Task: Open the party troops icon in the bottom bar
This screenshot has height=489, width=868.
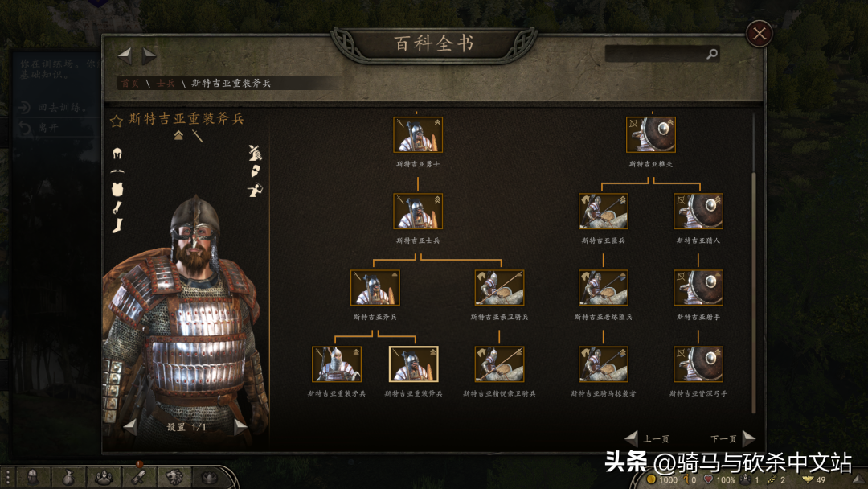Action: pyautogui.click(x=104, y=477)
